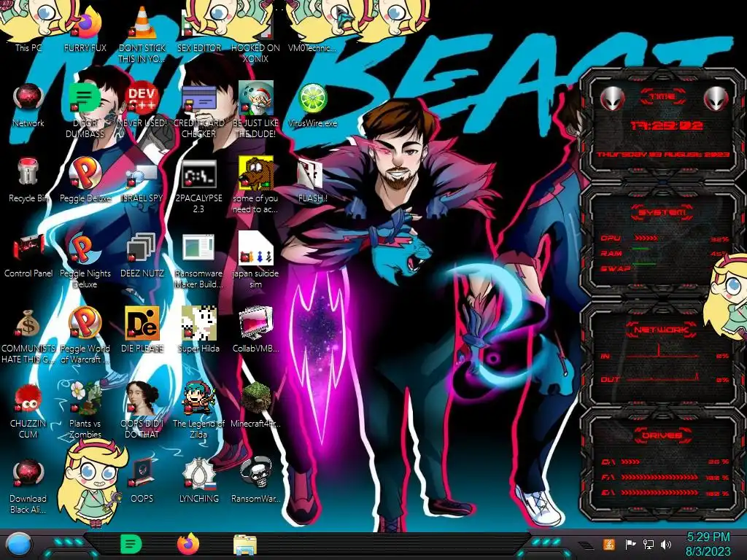
Task: Launch Super Hilda
Action: tap(198, 330)
